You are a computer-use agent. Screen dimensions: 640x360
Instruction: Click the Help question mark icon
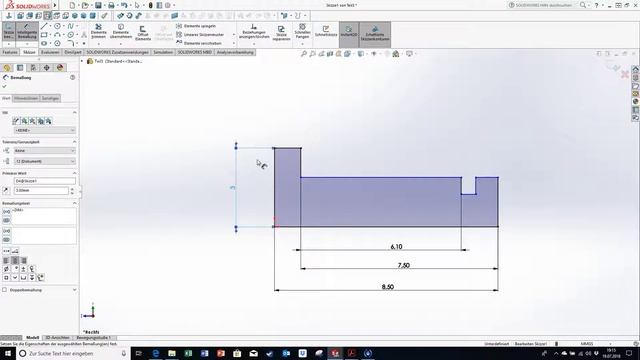[596, 5]
